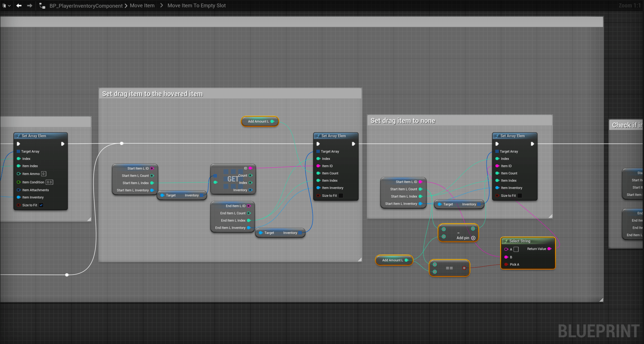
Task: Click the reroute node on the lower exec wire
Action: point(67,275)
